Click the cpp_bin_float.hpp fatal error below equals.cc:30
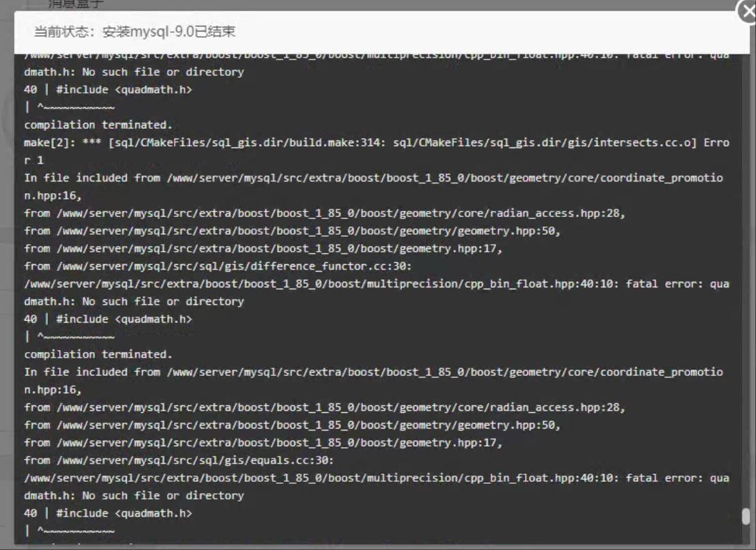The height and width of the screenshot is (550, 756). (376, 478)
